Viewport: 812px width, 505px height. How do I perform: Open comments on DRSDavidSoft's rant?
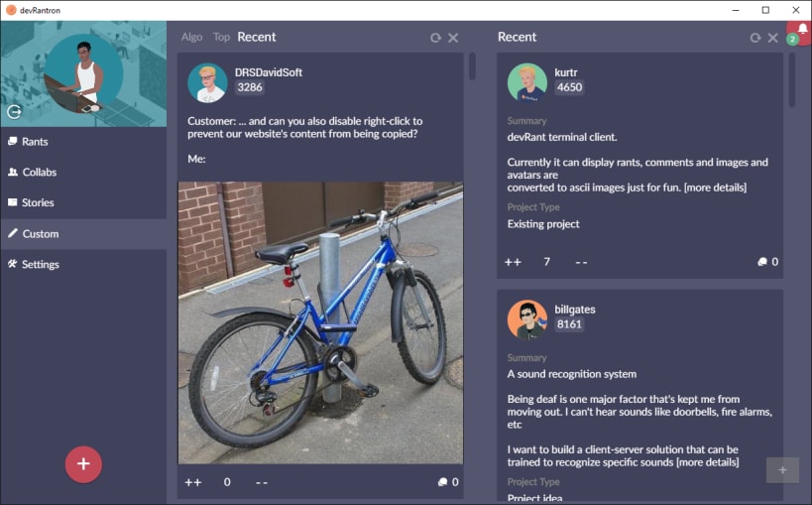tap(448, 482)
